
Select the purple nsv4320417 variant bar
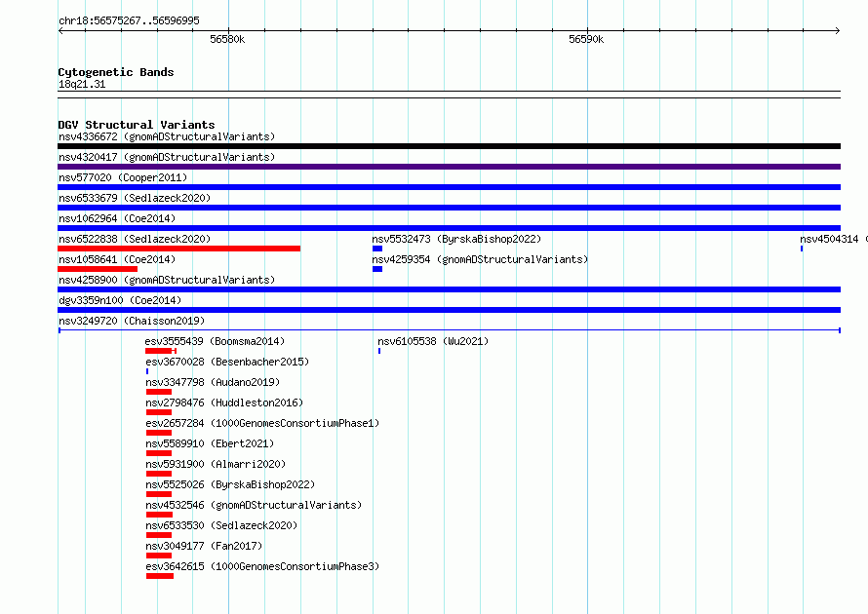click(x=449, y=167)
